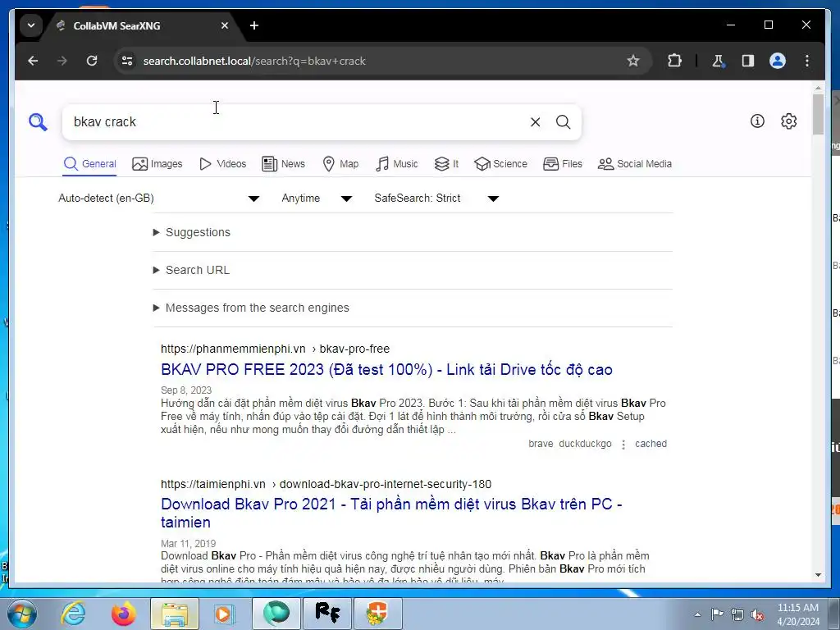Open the Anytime time-range dropdown
This screenshot has height=630, width=840.
click(317, 199)
